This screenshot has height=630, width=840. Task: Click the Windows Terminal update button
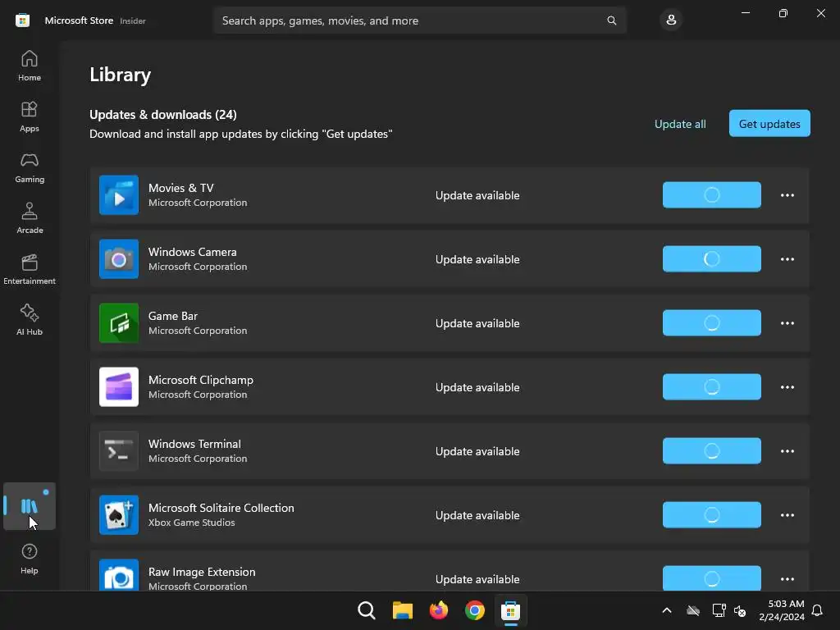pyautogui.click(x=711, y=451)
